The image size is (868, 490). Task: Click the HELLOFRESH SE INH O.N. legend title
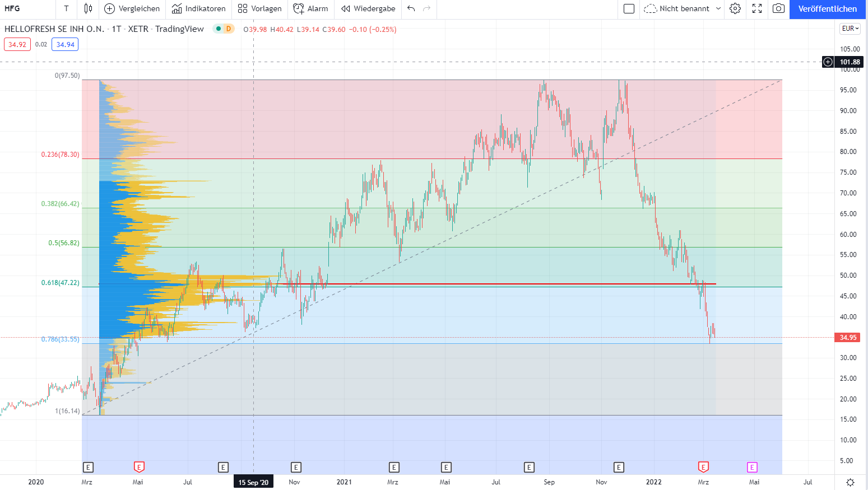pyautogui.click(x=54, y=29)
